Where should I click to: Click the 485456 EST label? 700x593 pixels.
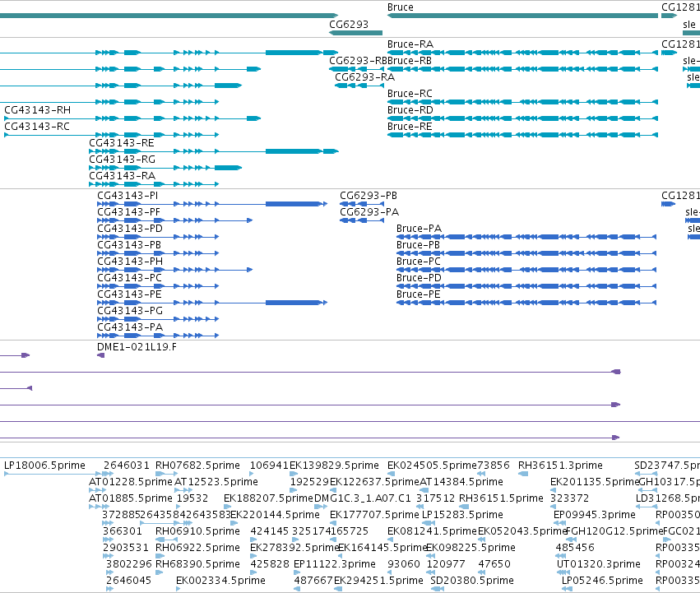pyautogui.click(x=575, y=548)
